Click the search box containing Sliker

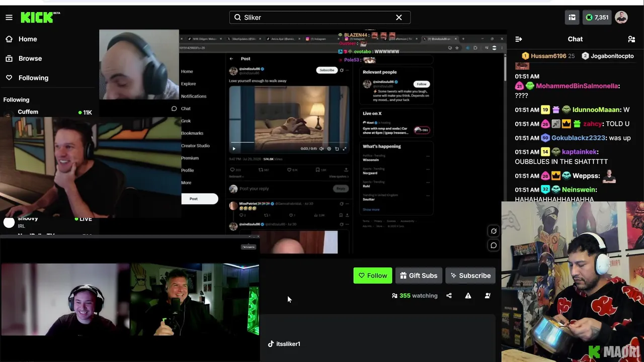[x=320, y=18]
